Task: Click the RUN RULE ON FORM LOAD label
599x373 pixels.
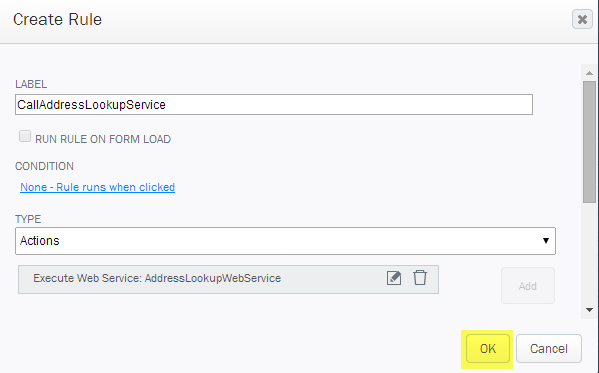Action: 103,139
